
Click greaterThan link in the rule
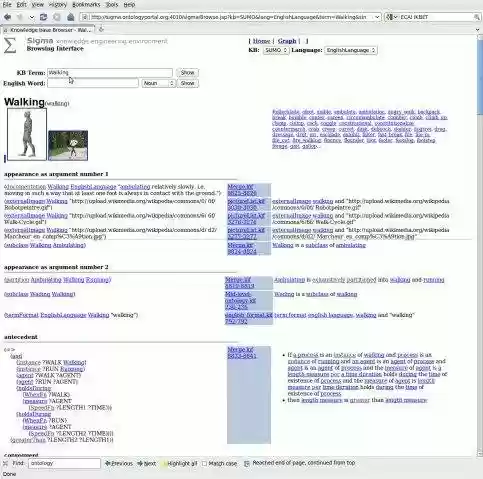click(28, 440)
